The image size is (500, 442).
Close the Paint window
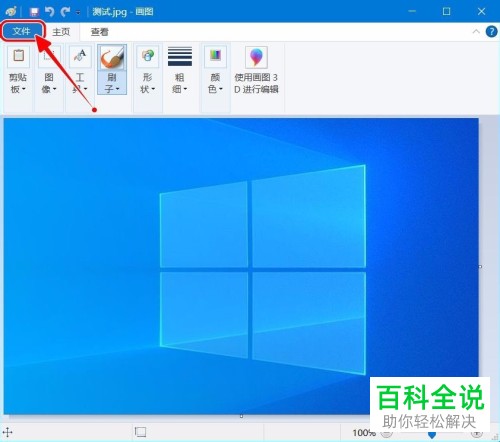pyautogui.click(x=481, y=12)
